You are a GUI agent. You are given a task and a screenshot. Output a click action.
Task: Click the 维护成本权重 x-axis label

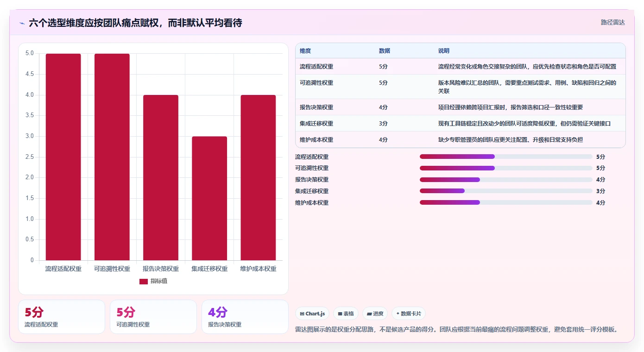[258, 269]
